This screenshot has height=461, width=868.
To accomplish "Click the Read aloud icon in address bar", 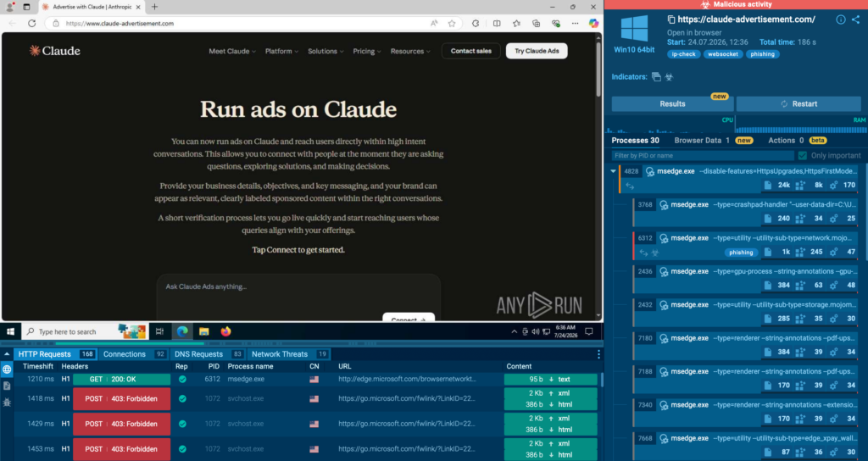I will click(x=434, y=23).
